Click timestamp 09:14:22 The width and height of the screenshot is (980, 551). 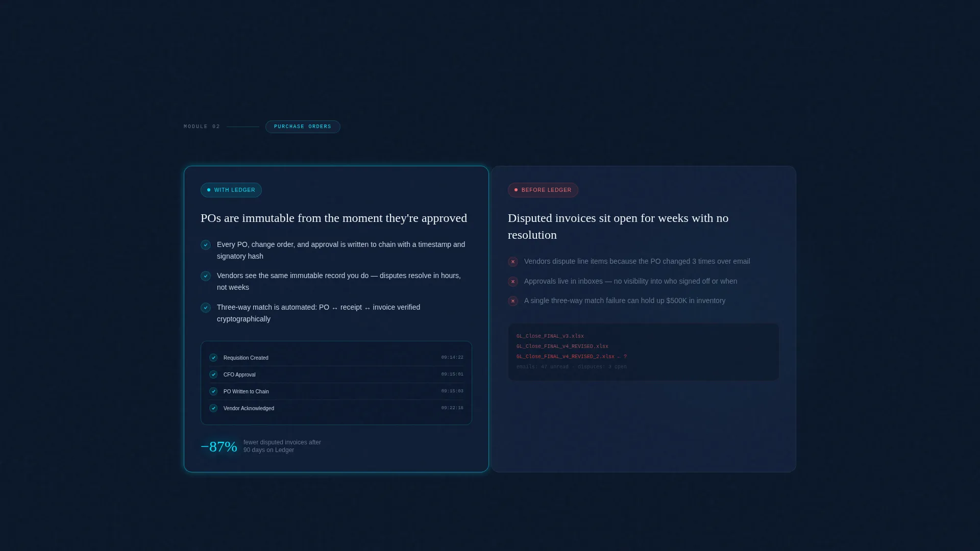coord(452,358)
